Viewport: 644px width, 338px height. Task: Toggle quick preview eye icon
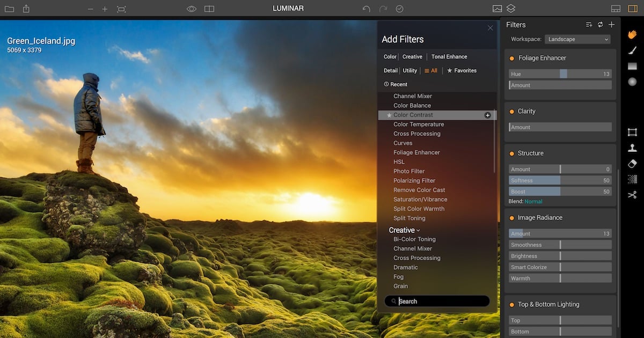(192, 9)
